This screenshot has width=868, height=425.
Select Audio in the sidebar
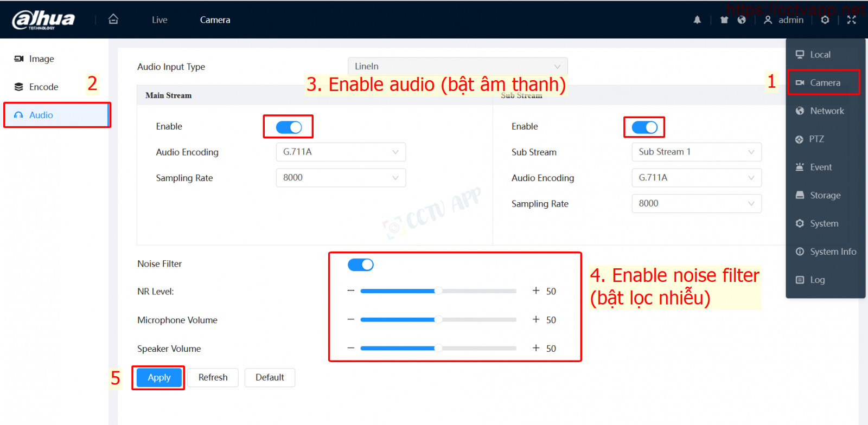[56, 115]
